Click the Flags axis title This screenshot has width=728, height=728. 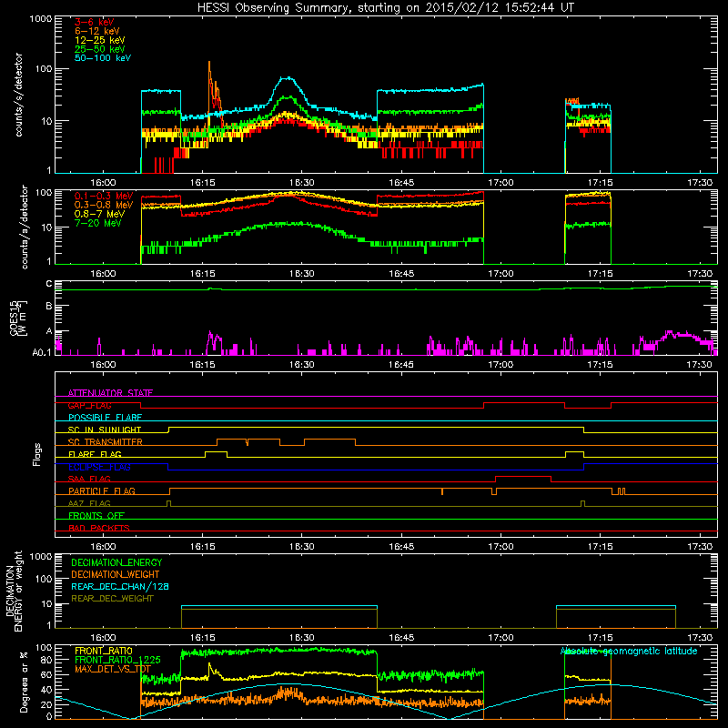pyautogui.click(x=37, y=454)
